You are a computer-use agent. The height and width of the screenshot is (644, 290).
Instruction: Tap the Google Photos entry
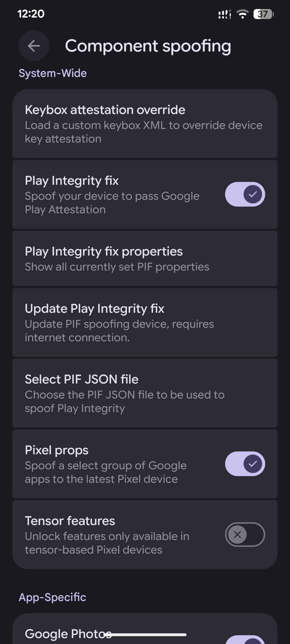click(68, 634)
